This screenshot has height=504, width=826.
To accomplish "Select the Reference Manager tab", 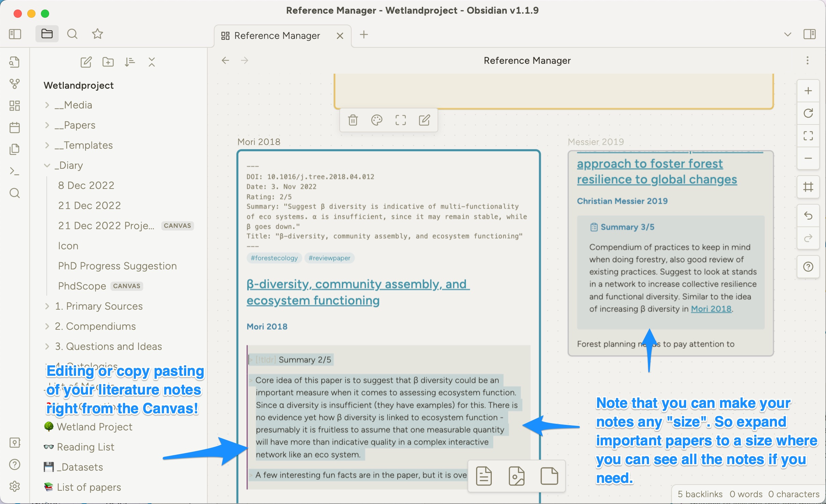I will point(277,36).
